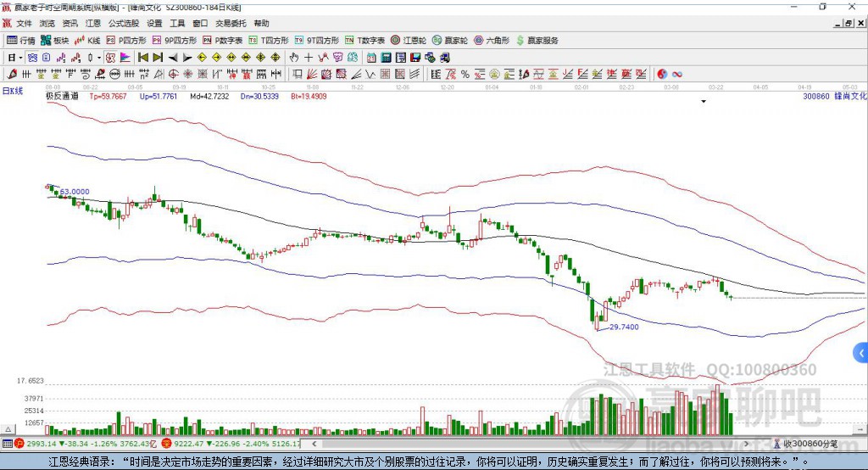Open 六角形 hexagon tool

tap(492, 41)
